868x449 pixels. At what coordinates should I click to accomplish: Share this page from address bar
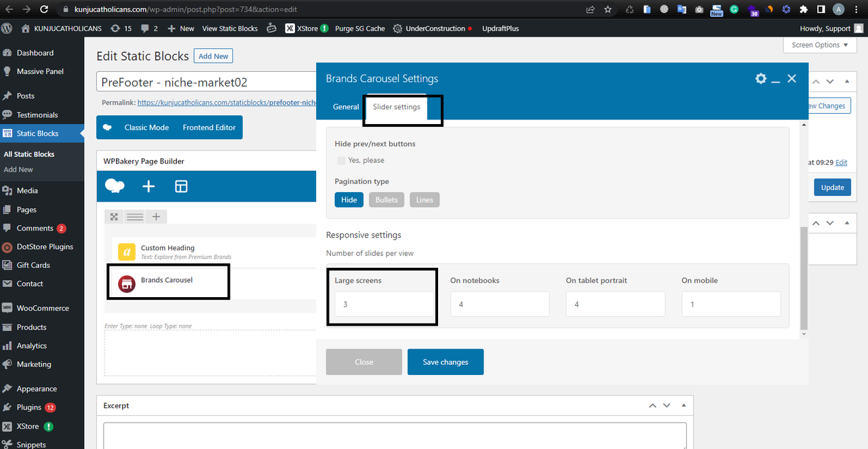591,9
